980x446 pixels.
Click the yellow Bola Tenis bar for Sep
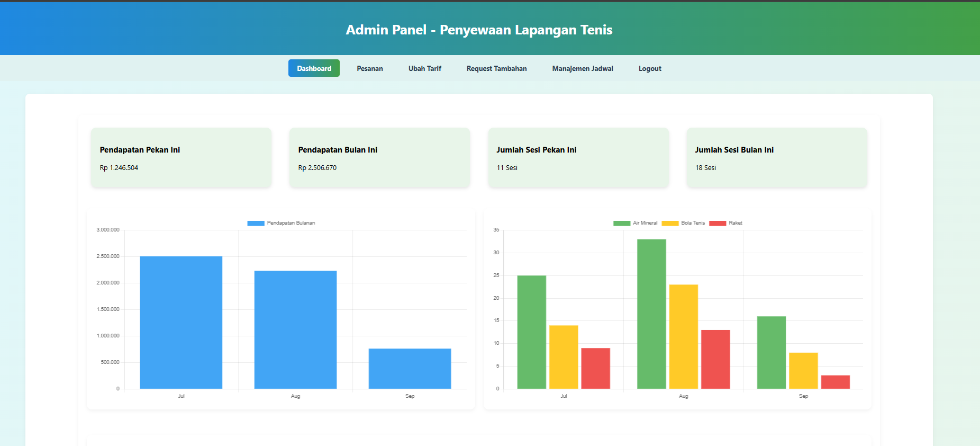click(803, 370)
